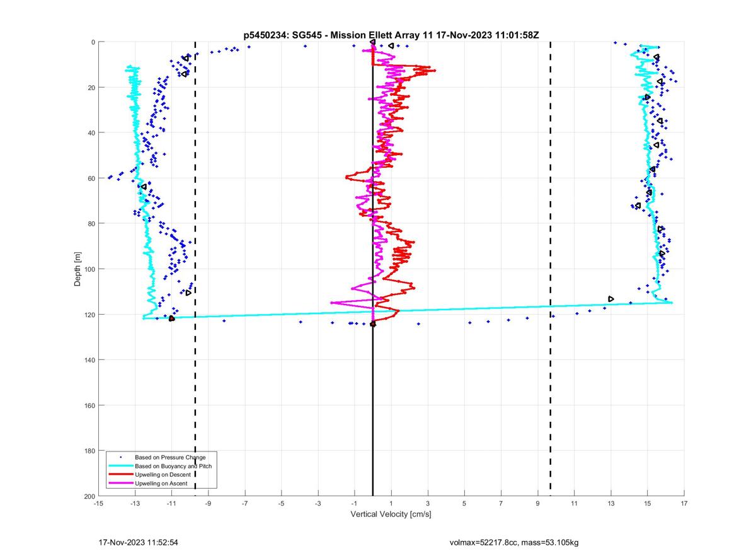This screenshot has width=756, height=558.
Task: Click x-axis tick label '15'
Action: pos(648,504)
